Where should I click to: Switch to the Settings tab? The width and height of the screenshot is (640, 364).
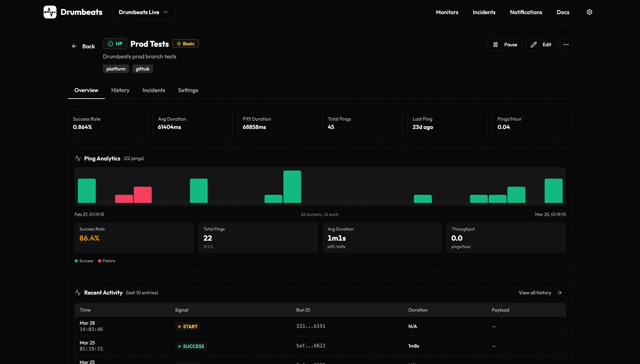(x=188, y=90)
